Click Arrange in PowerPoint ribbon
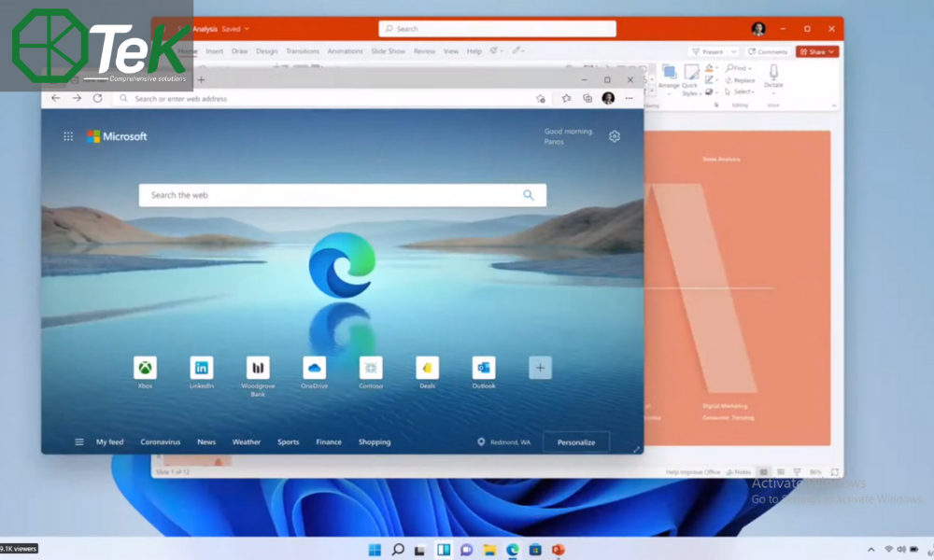934x560 pixels. tap(669, 78)
